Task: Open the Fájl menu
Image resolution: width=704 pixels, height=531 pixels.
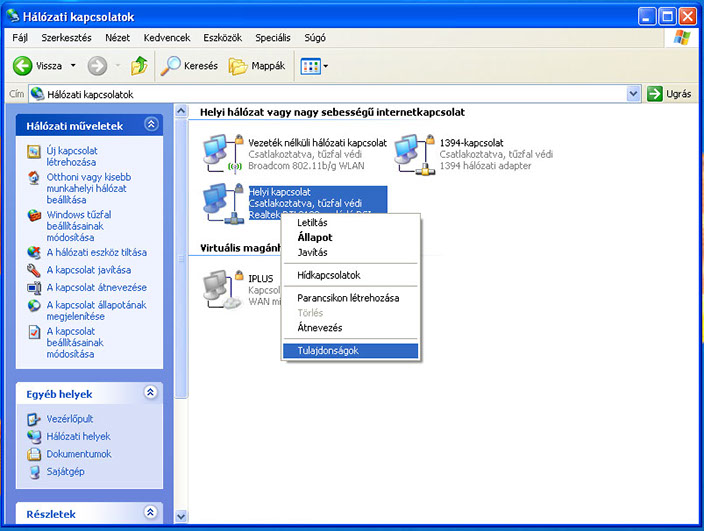Action: point(20,38)
